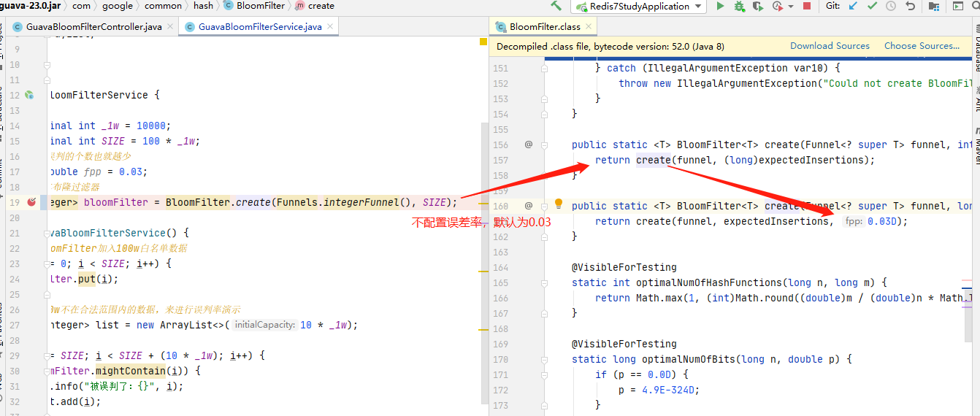This screenshot has height=416, width=980.
Task: Stop the running application red square
Action: [807, 6]
